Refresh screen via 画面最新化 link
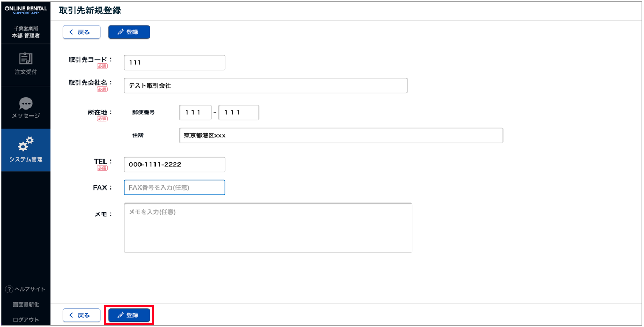The height and width of the screenshot is (327, 644). pos(26,304)
